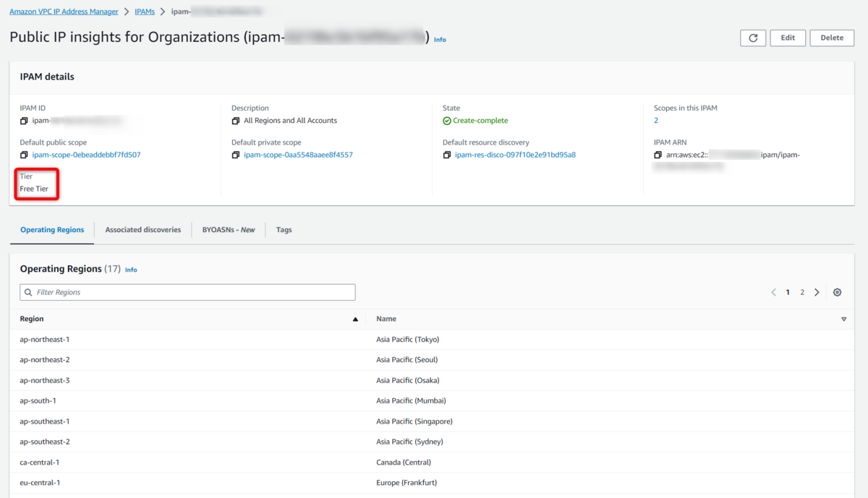This screenshot has width=868, height=498.
Task: Sort by the Region column arrow
Action: (x=354, y=319)
